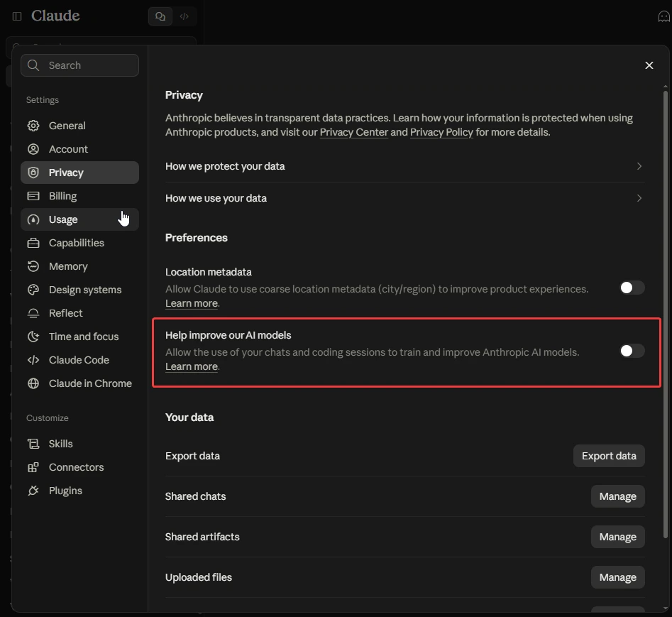Open the Privacy Center link
672x617 pixels.
tap(353, 132)
